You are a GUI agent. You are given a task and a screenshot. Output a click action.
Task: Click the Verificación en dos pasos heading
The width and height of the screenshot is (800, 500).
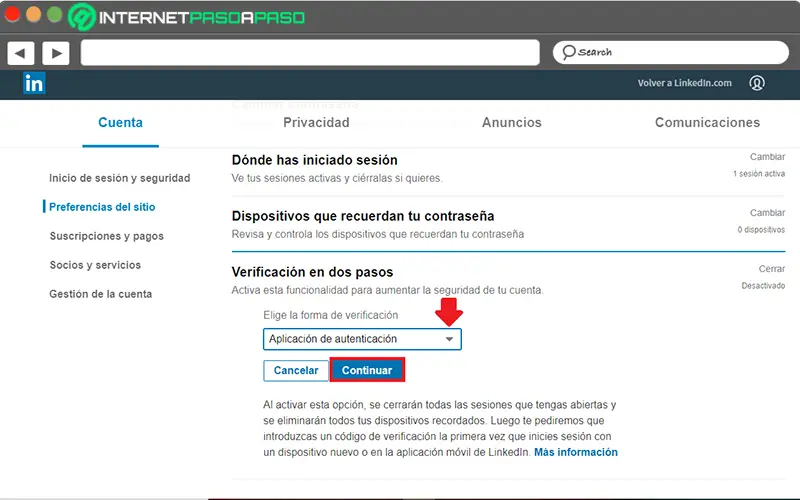click(312, 272)
